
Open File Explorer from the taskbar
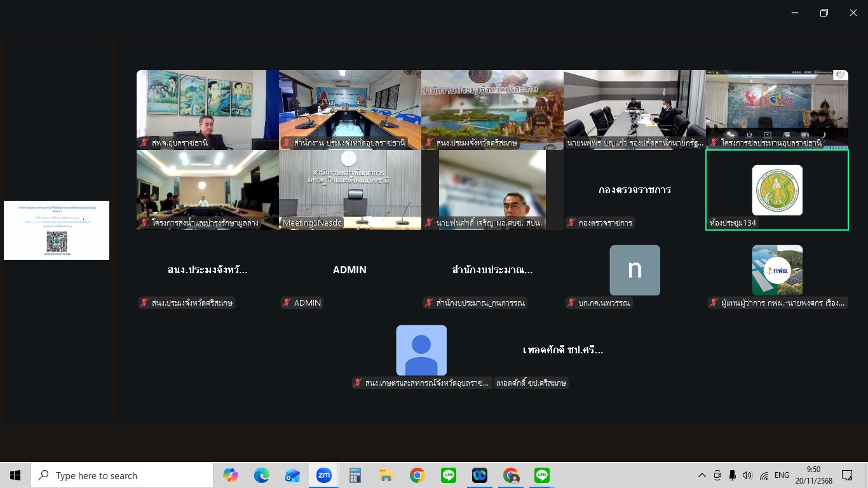tap(386, 475)
